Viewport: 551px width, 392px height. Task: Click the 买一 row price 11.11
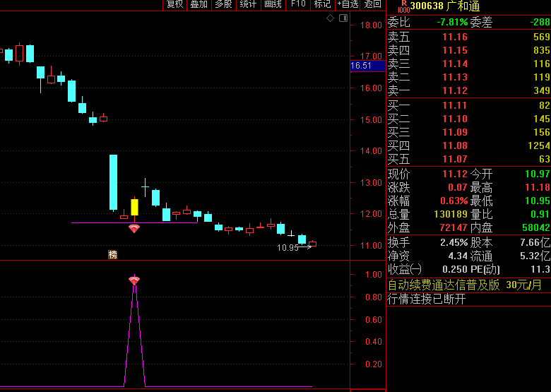point(455,105)
